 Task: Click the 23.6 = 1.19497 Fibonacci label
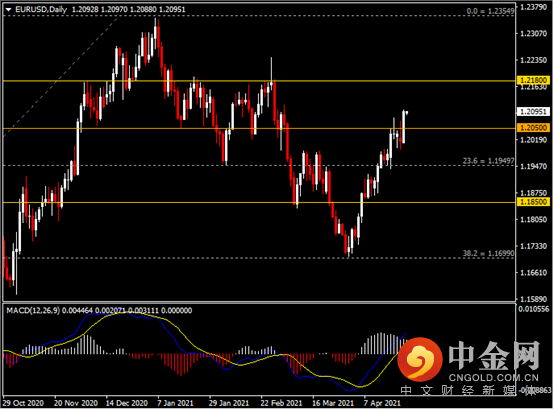pyautogui.click(x=488, y=161)
